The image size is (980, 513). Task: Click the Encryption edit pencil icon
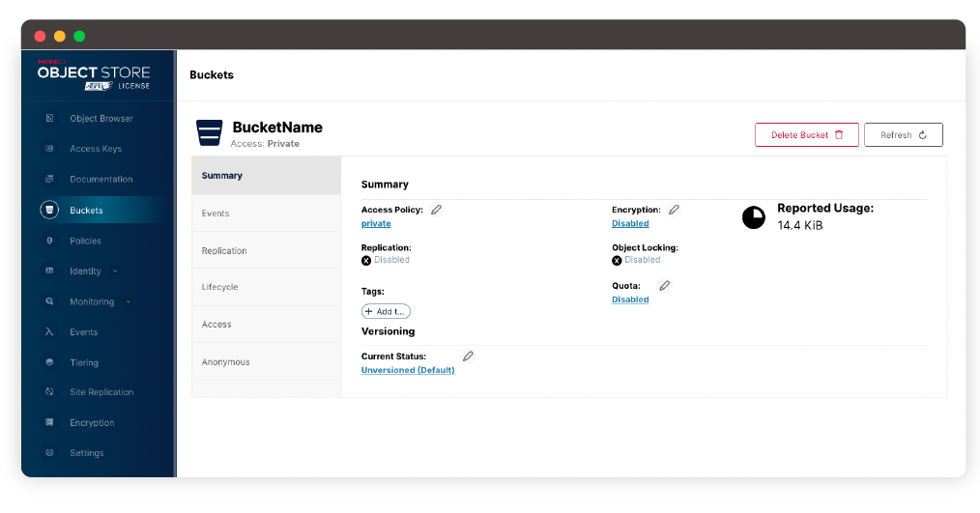pos(674,210)
